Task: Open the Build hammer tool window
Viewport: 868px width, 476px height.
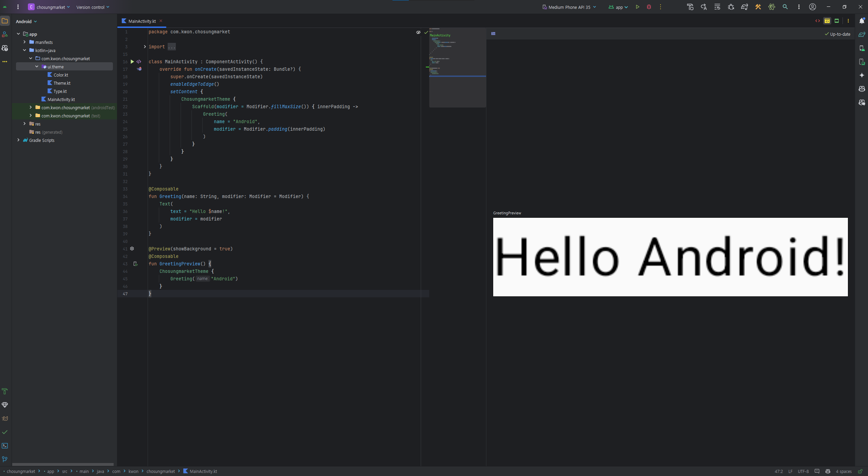Action: click(x=5, y=391)
